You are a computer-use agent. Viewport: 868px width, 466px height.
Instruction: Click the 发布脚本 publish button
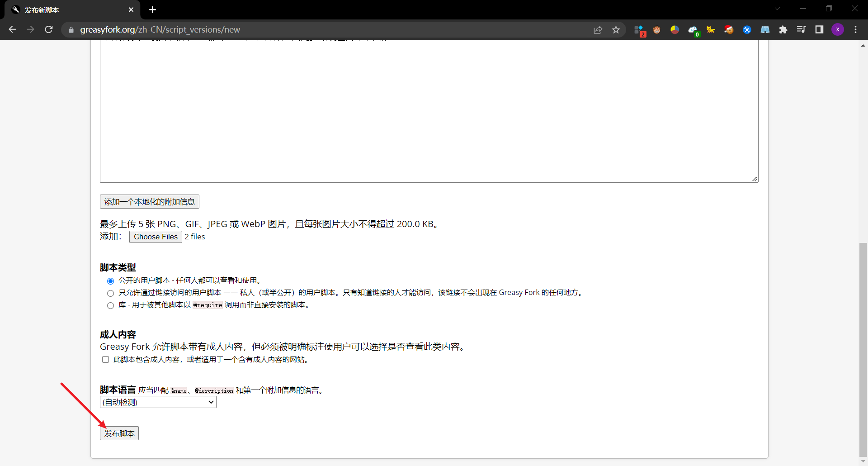point(119,433)
